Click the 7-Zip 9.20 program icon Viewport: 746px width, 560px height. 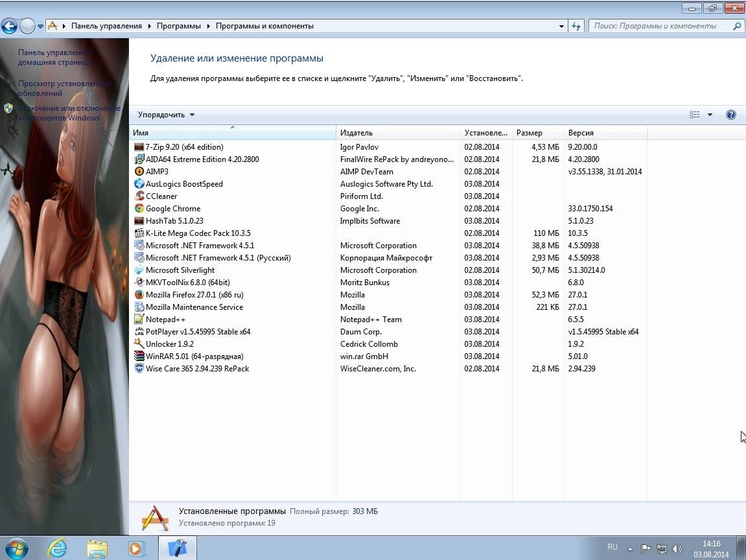pos(139,147)
